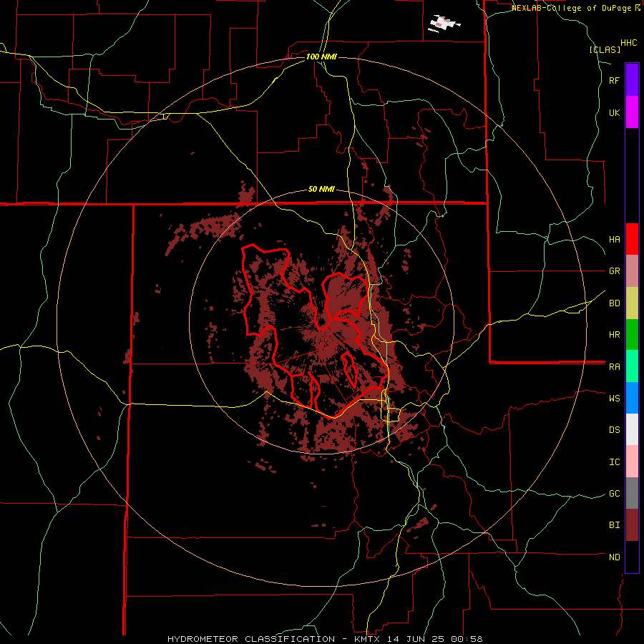Select the WS blue legend swatch
This screenshot has height=644, width=644.
(x=632, y=398)
